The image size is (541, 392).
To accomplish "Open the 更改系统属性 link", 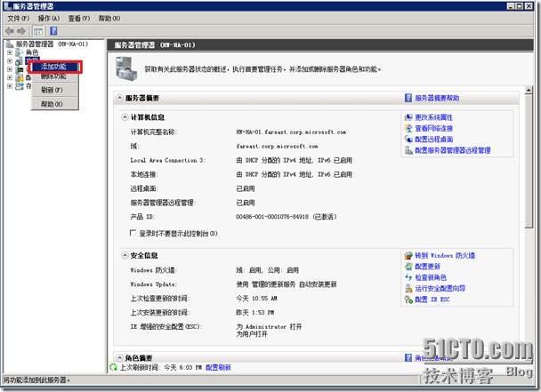I will (x=433, y=117).
